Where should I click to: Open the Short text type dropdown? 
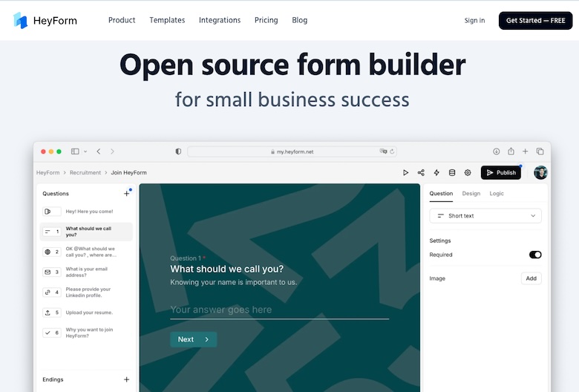485,216
